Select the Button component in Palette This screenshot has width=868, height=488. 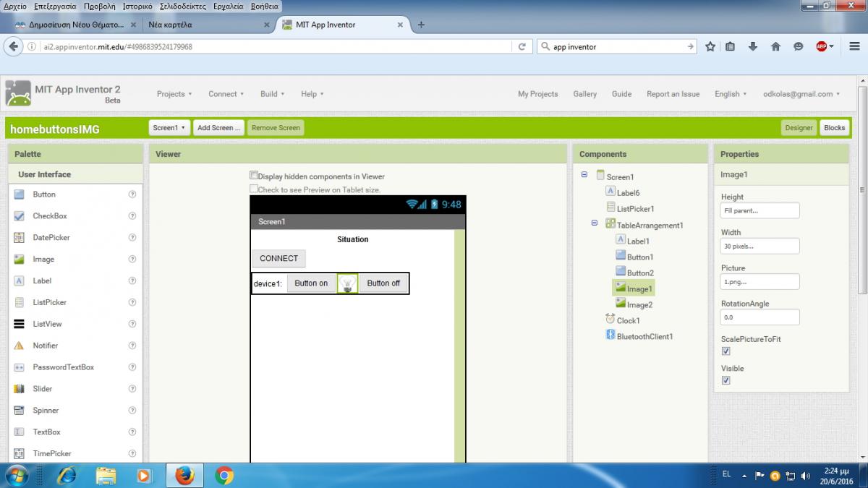(43, 194)
